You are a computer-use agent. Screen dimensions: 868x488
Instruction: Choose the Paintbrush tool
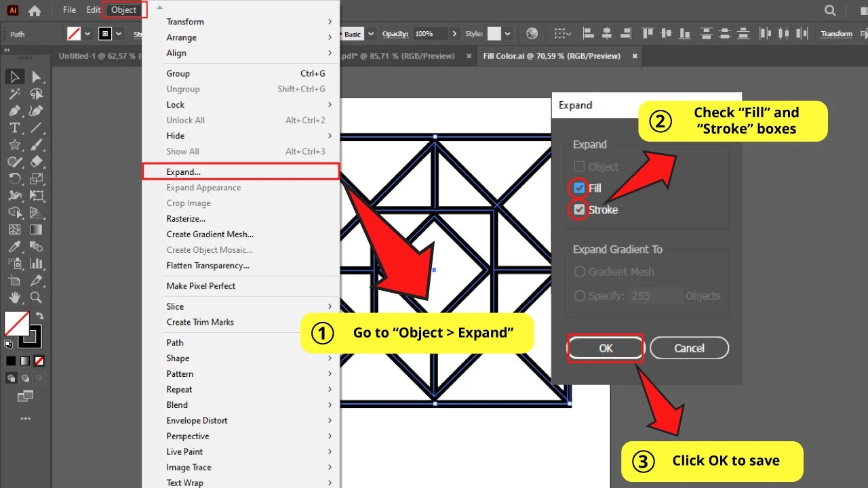[x=35, y=144]
